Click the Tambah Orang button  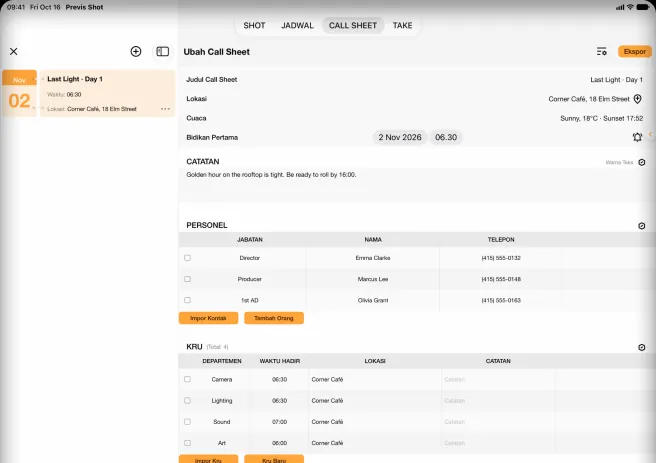point(274,318)
